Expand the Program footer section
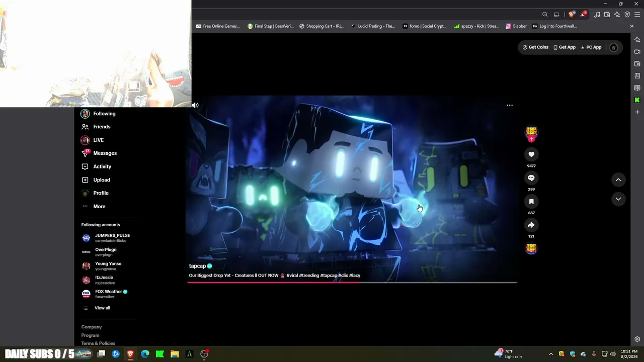Screen dimensions: 644x362 (91, 335)
